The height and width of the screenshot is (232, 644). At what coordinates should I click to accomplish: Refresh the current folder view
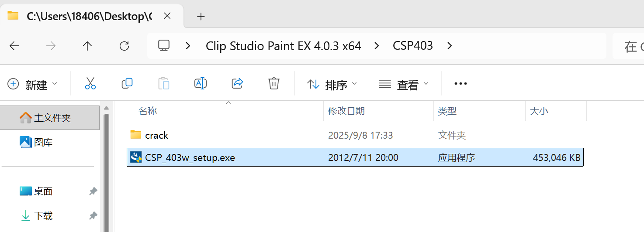coord(124,46)
